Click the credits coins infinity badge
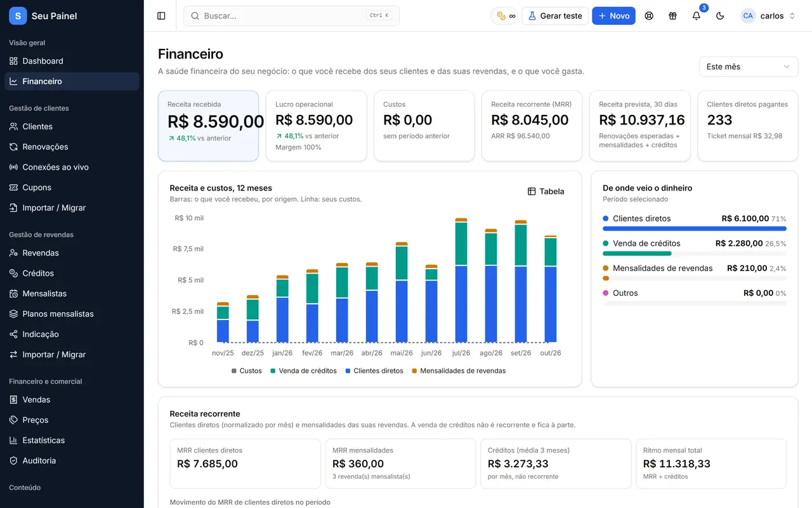The image size is (812, 508). point(506,16)
